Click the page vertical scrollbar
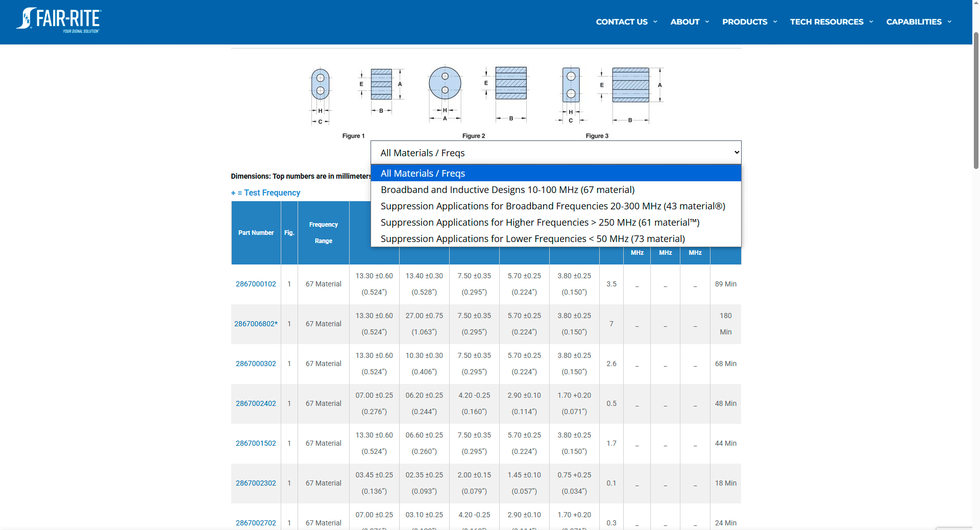Image resolution: width=980 pixels, height=530 pixels. [x=976, y=102]
